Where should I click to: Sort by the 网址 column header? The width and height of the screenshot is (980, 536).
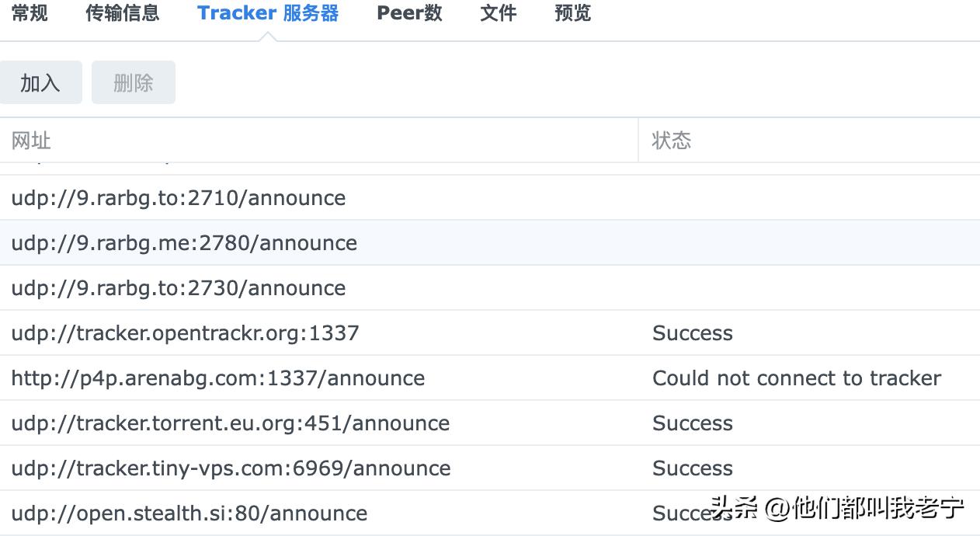click(x=31, y=141)
